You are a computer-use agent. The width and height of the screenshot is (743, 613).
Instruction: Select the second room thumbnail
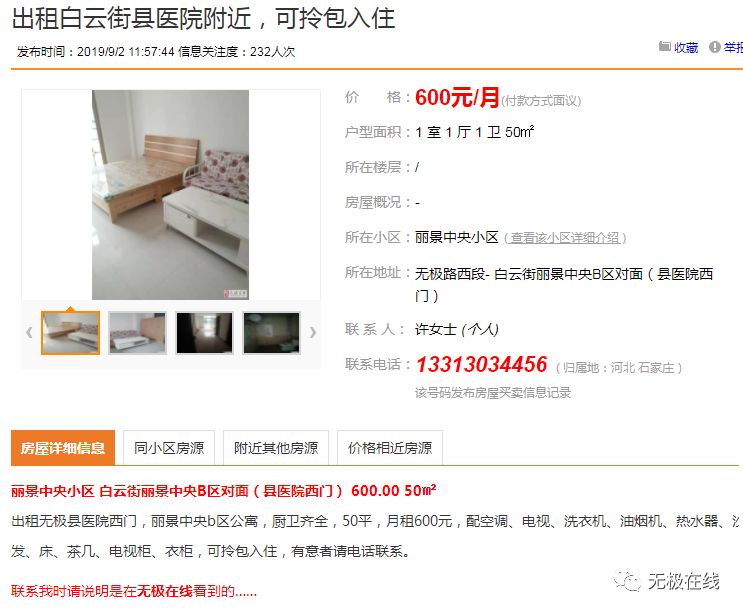click(137, 333)
